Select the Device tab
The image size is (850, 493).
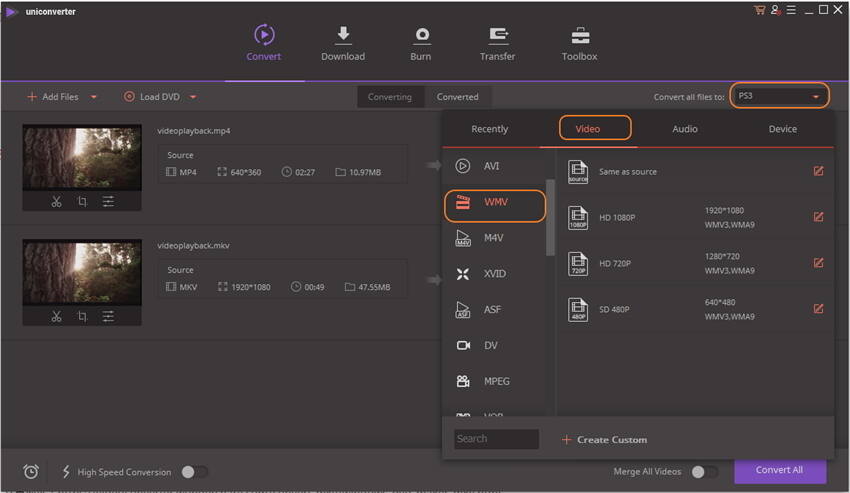(782, 129)
